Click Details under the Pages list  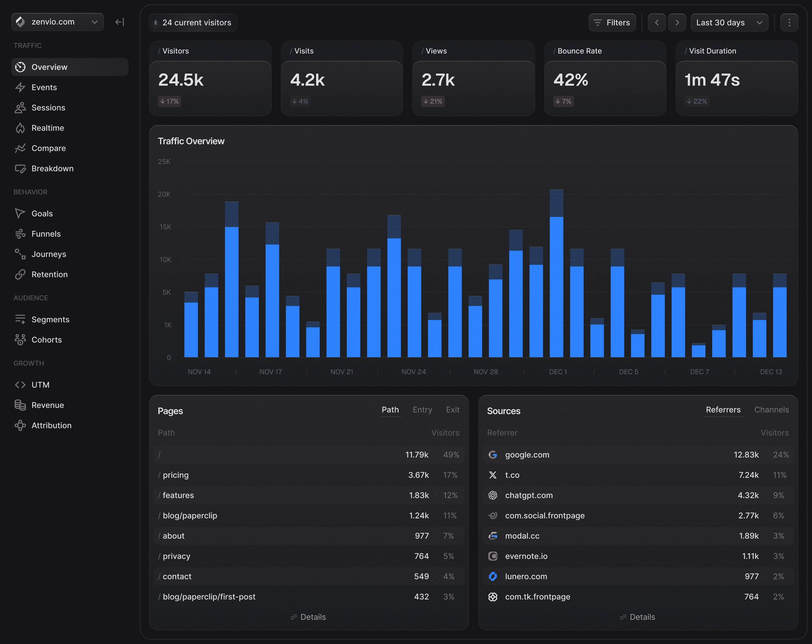click(308, 617)
